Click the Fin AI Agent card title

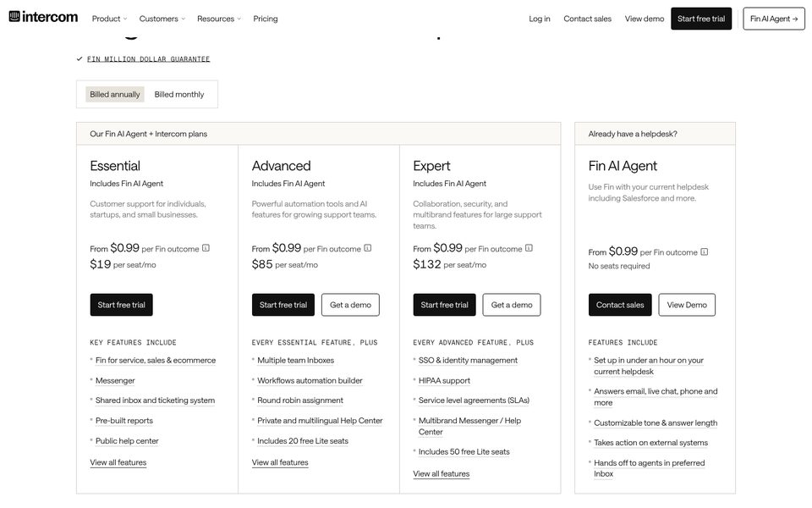[x=623, y=166]
